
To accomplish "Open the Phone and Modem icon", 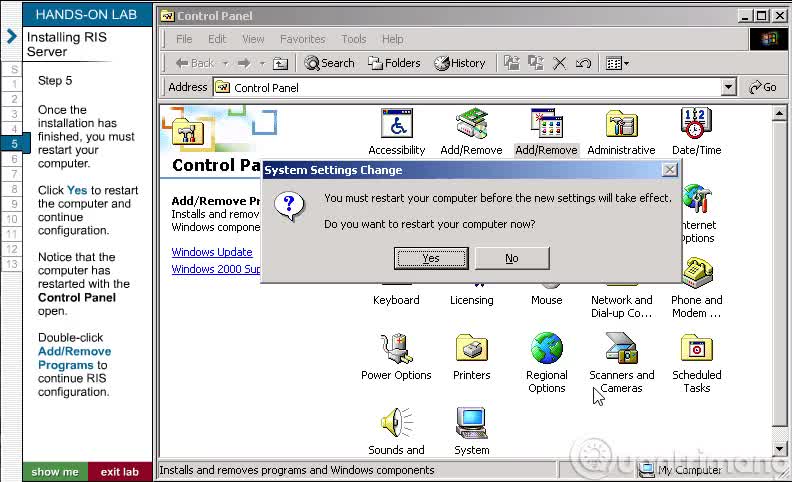I will pyautogui.click(x=697, y=273).
